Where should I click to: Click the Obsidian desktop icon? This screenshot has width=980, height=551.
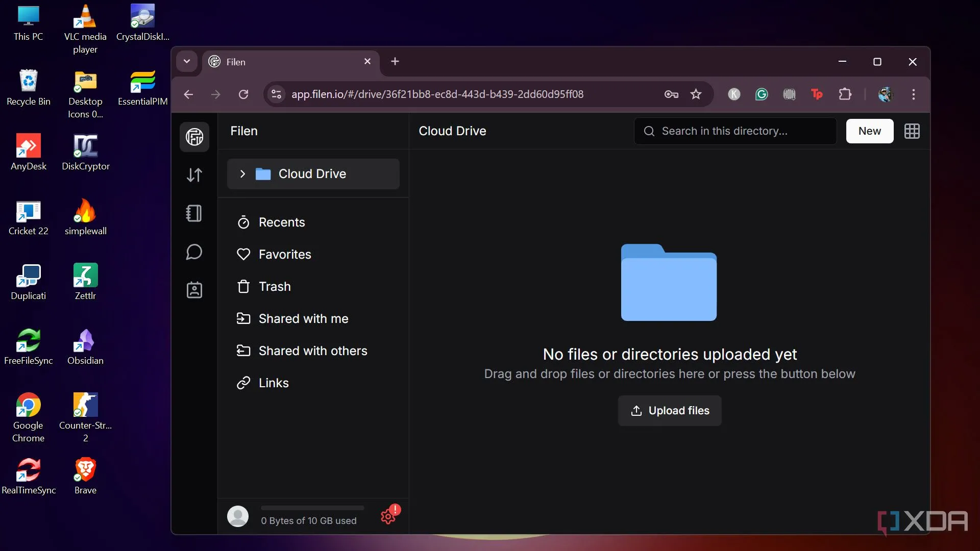[x=85, y=347]
